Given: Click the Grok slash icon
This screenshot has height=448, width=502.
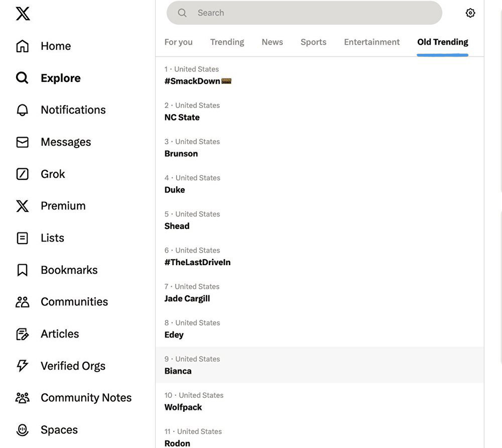Looking at the screenshot, I should 23,174.
